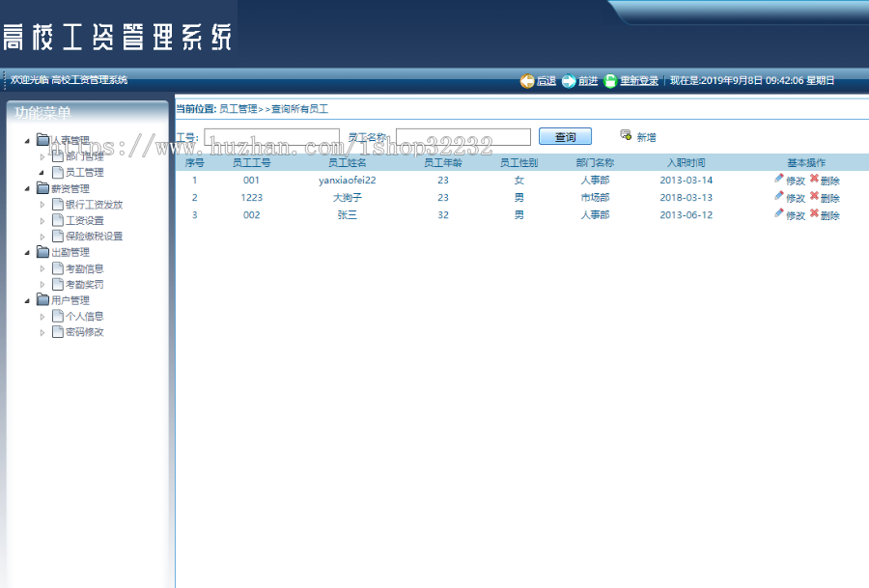This screenshot has height=588, width=869.
Task: Open the 密码修改 menu entry
Action: (x=84, y=332)
